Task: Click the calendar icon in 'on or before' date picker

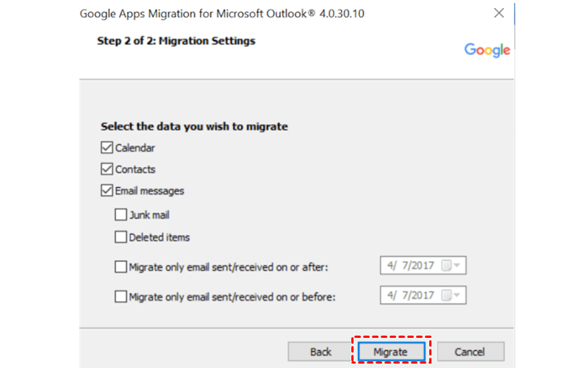Action: tap(445, 296)
